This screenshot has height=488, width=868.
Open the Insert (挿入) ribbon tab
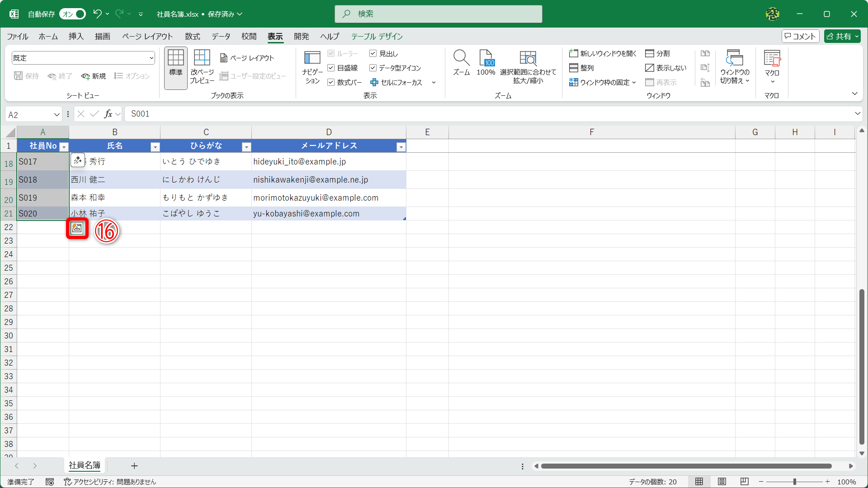coord(76,36)
